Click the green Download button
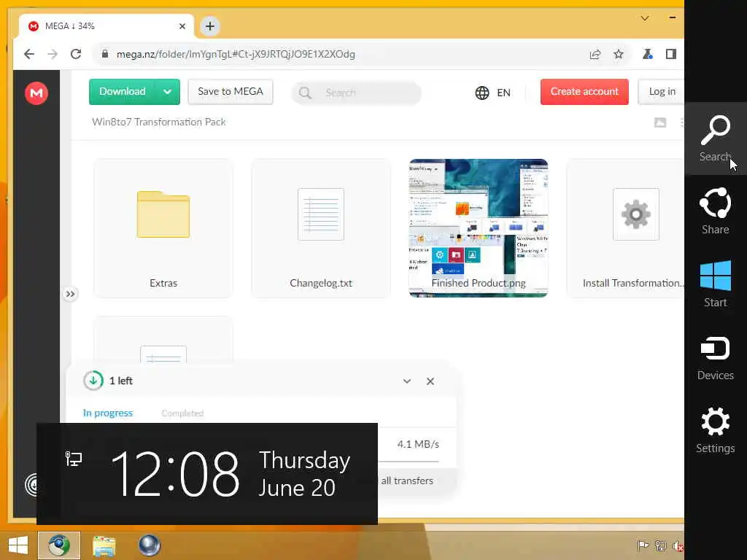 click(x=122, y=91)
